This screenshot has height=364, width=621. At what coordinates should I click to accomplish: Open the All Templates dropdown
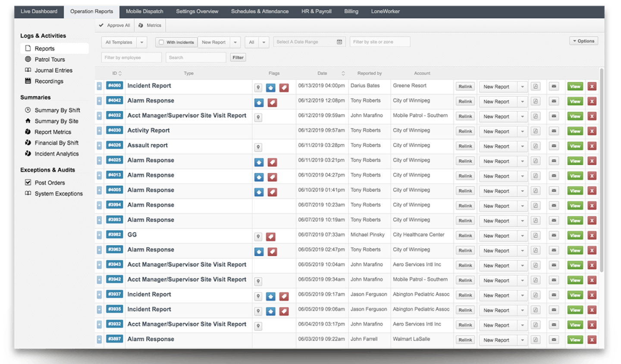124,42
